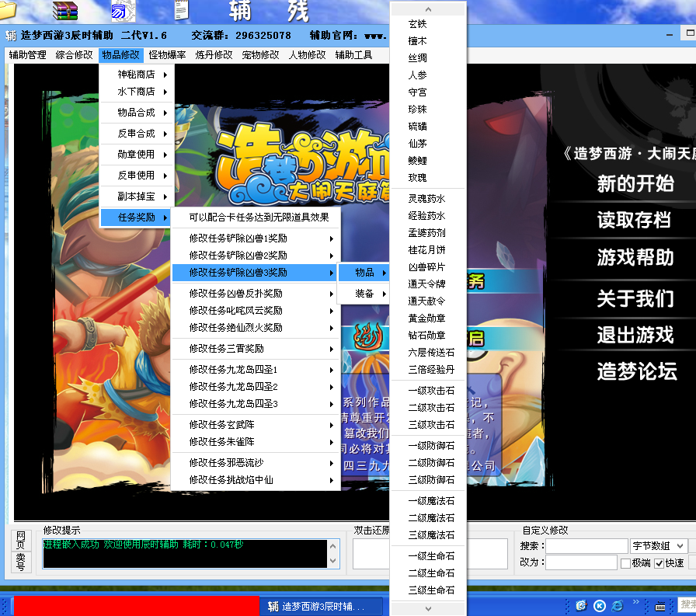Expand 修改任务铲除凶兽1奖励 submenu
The width and height of the screenshot is (696, 616).
256,238
